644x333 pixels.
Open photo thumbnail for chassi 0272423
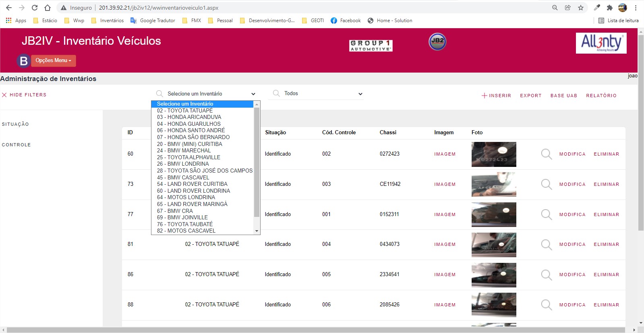click(x=494, y=154)
